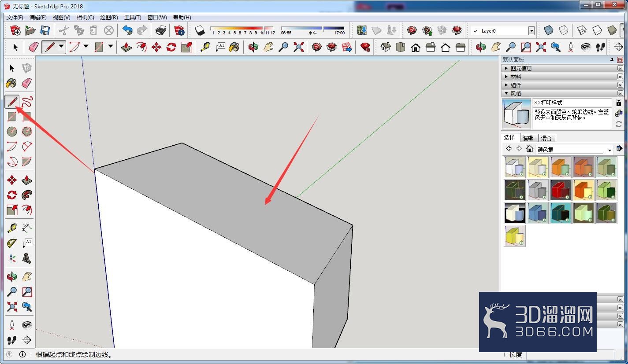Viewport: 628px width, 364px height.
Task: Select the Polygon tool
Action: click(x=27, y=131)
